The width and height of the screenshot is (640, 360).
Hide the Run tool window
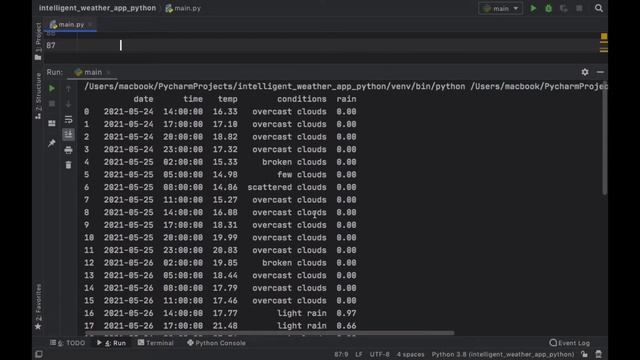pyautogui.click(x=600, y=72)
